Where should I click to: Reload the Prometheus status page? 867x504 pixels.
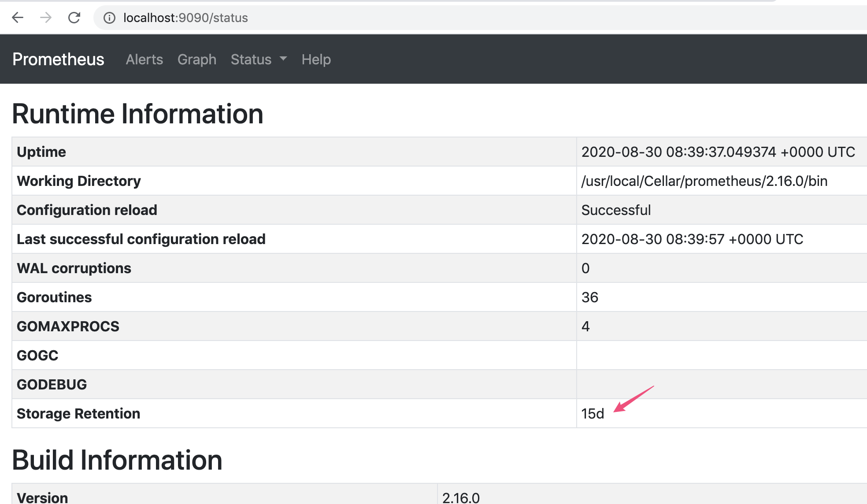[74, 18]
